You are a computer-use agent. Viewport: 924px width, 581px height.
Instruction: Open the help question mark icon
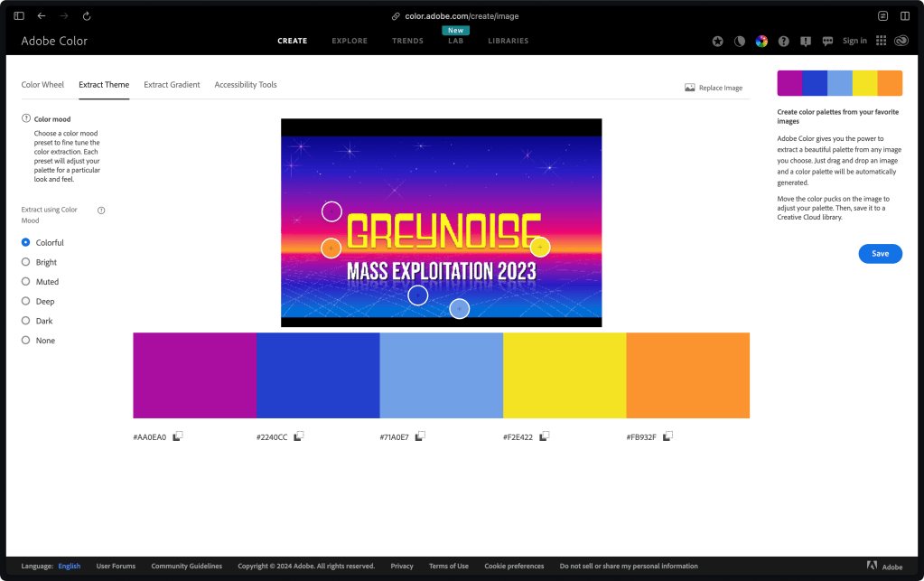(783, 41)
